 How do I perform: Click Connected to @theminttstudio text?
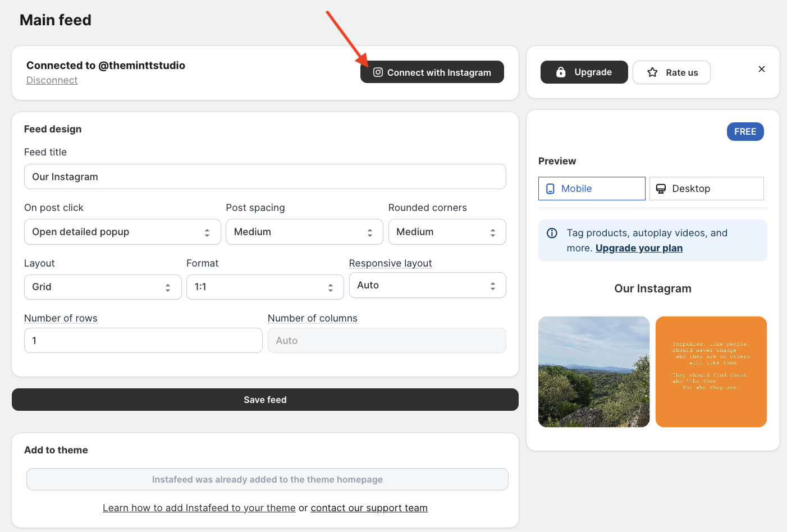pyautogui.click(x=106, y=65)
